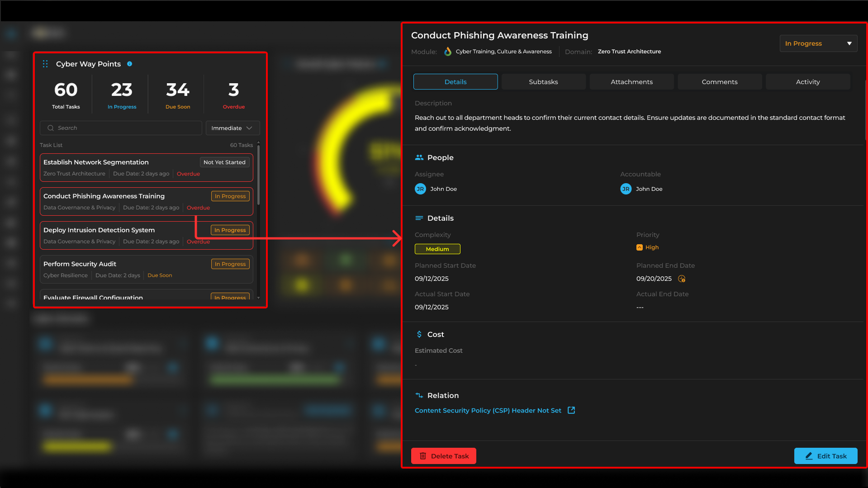Click the scroll down arrow of task list
Screen dimensions: 868x488
pyautogui.click(x=258, y=298)
